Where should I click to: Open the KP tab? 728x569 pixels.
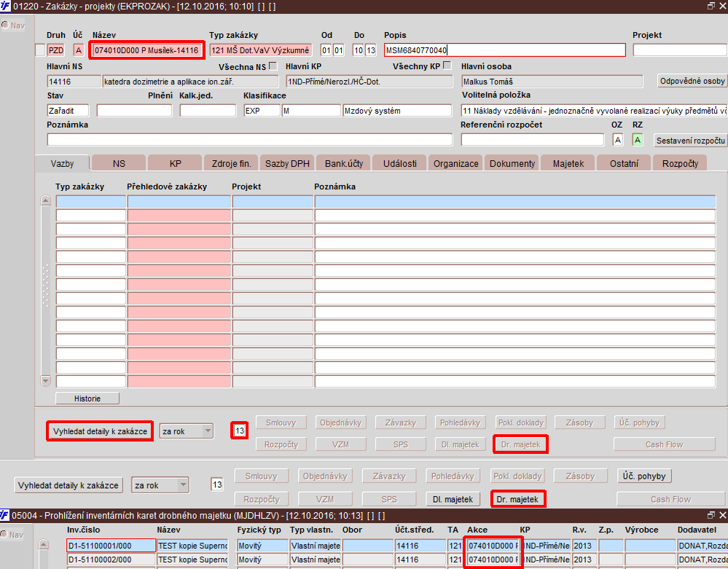[x=175, y=163]
